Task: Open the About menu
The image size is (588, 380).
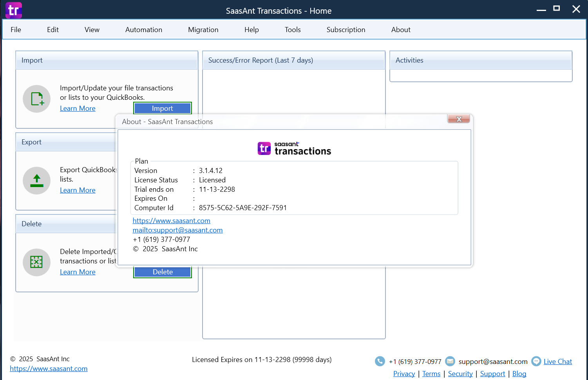Action: [401, 30]
